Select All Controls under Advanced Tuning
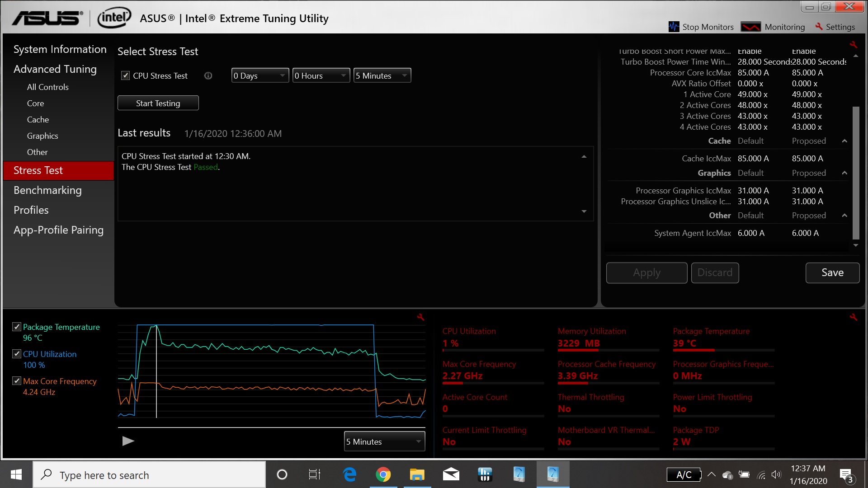 (x=48, y=87)
